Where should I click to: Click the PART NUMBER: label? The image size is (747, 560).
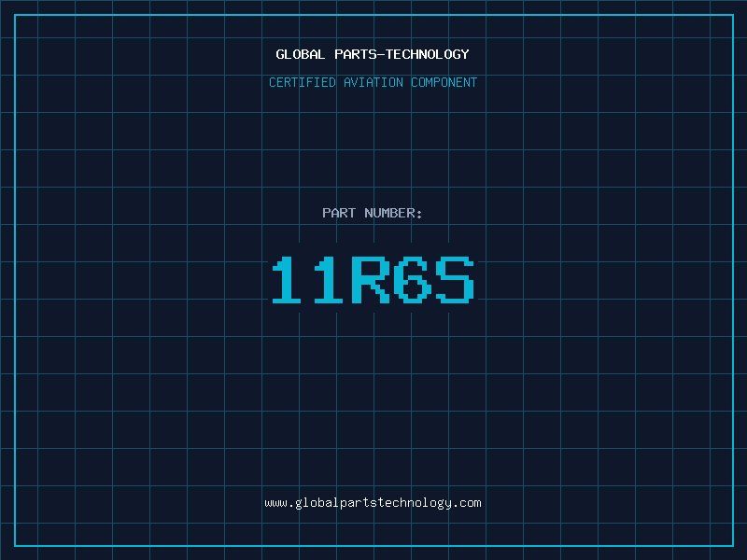[x=373, y=213]
